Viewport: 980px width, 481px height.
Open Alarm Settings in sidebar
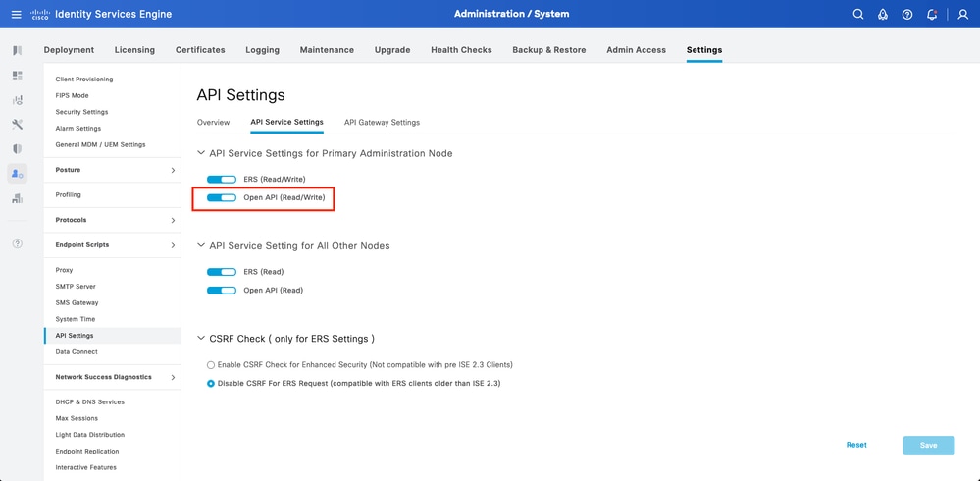coord(78,129)
